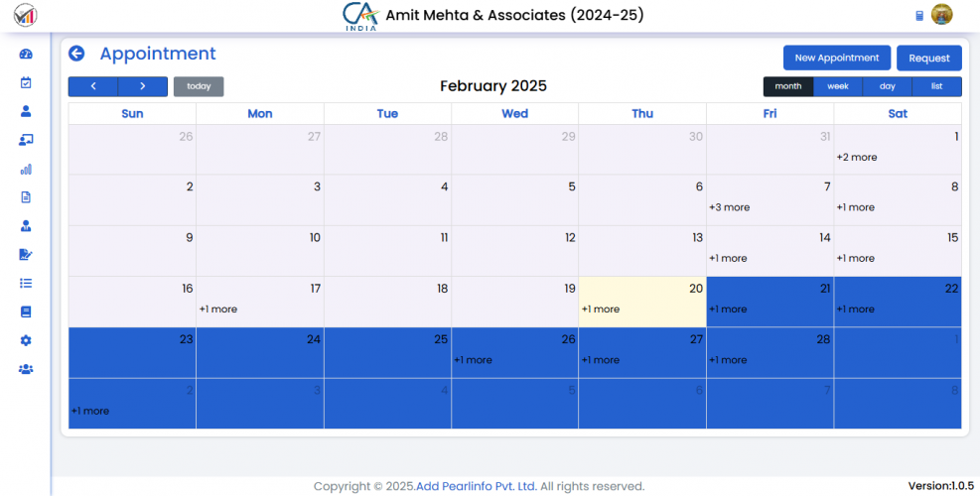The width and height of the screenshot is (980, 496).
Task: Expand +1 more on February 27
Action: (601, 360)
